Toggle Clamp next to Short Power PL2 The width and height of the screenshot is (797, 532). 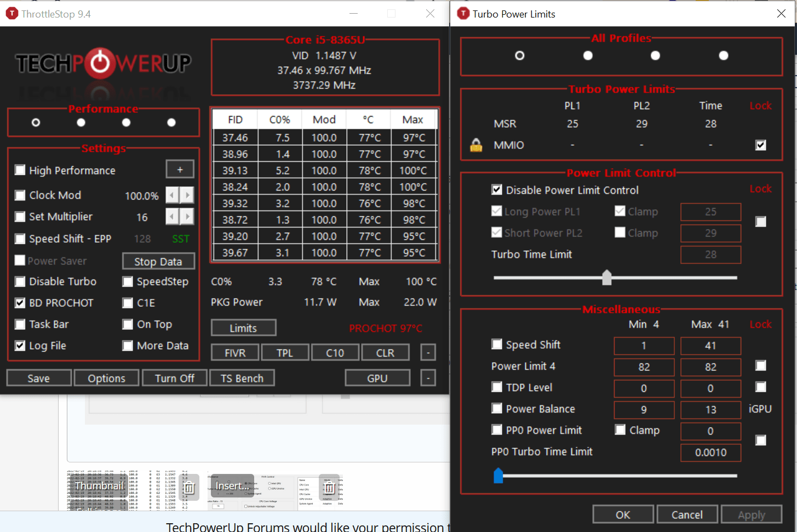click(620, 232)
